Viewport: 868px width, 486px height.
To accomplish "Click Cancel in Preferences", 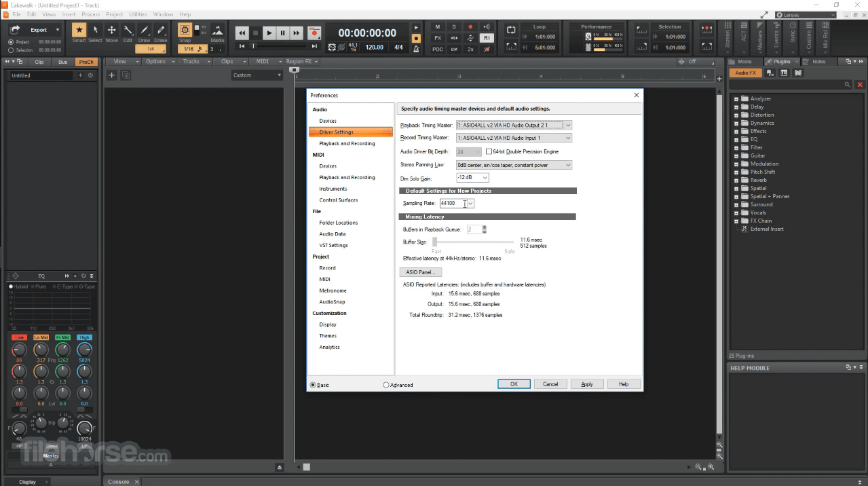I will point(550,384).
